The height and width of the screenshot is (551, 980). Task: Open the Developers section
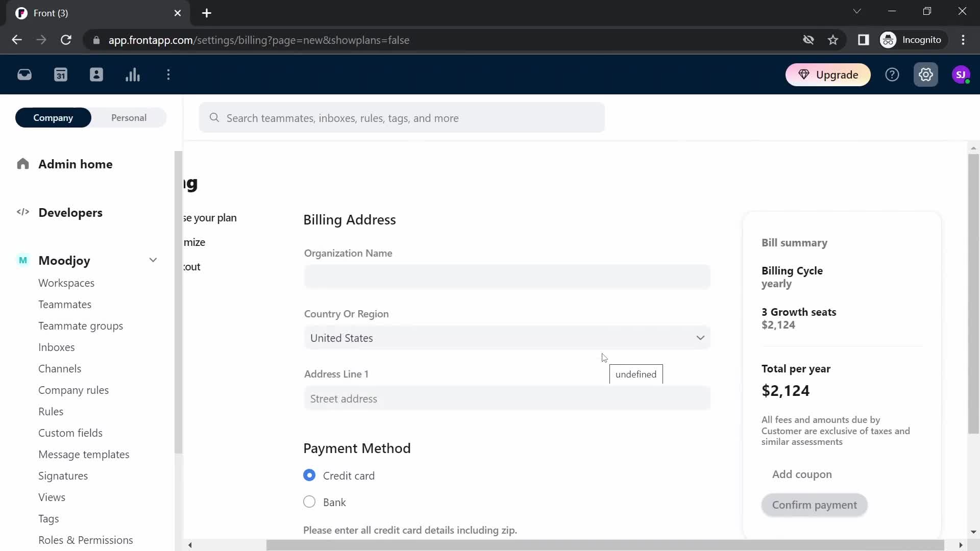(x=70, y=212)
